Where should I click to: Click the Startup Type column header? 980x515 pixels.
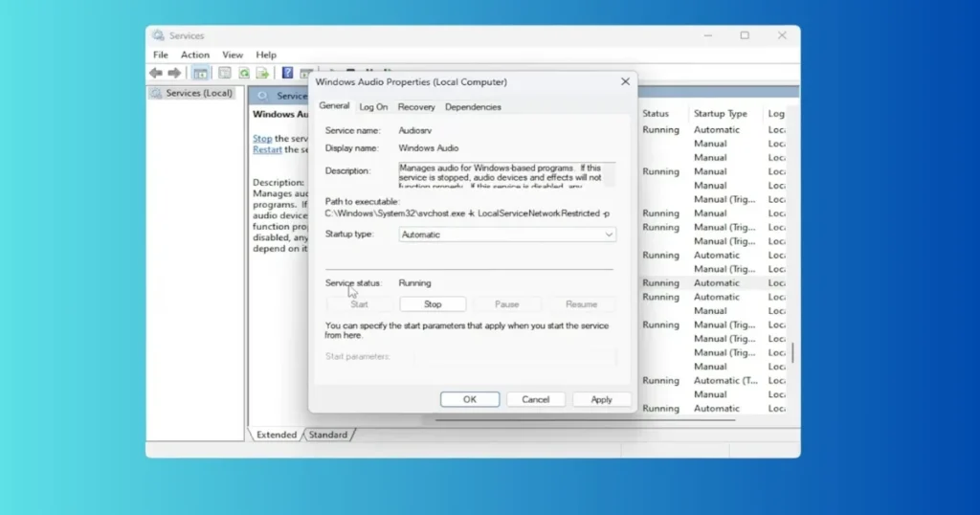tap(720, 114)
